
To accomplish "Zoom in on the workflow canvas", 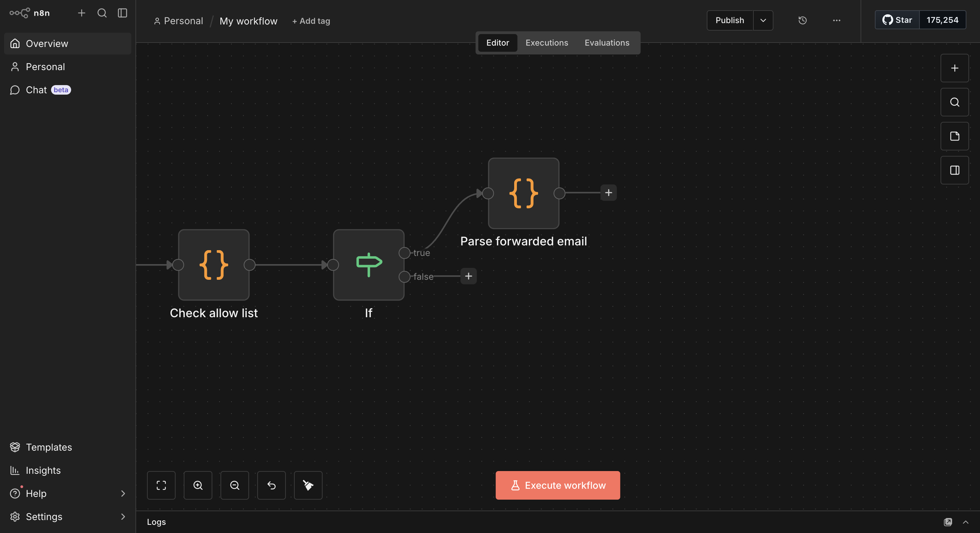I will (198, 485).
